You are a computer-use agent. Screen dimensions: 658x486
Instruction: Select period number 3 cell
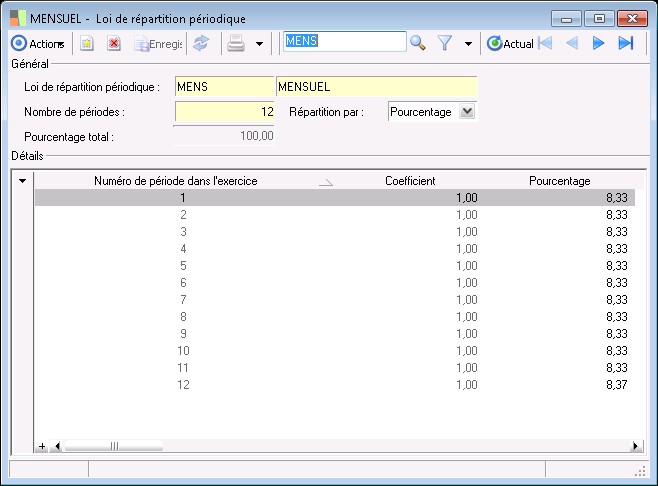pyautogui.click(x=183, y=232)
